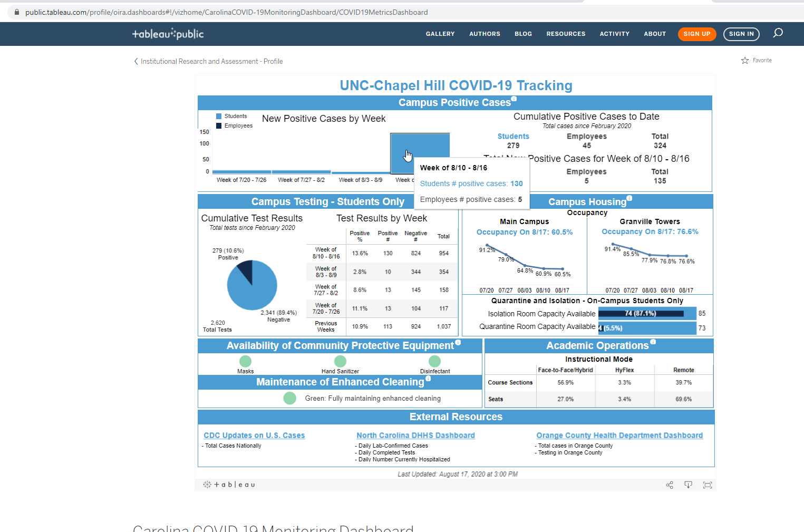Click the 13.6% positive rate cell
Image resolution: width=804 pixels, height=532 pixels.
click(x=360, y=253)
